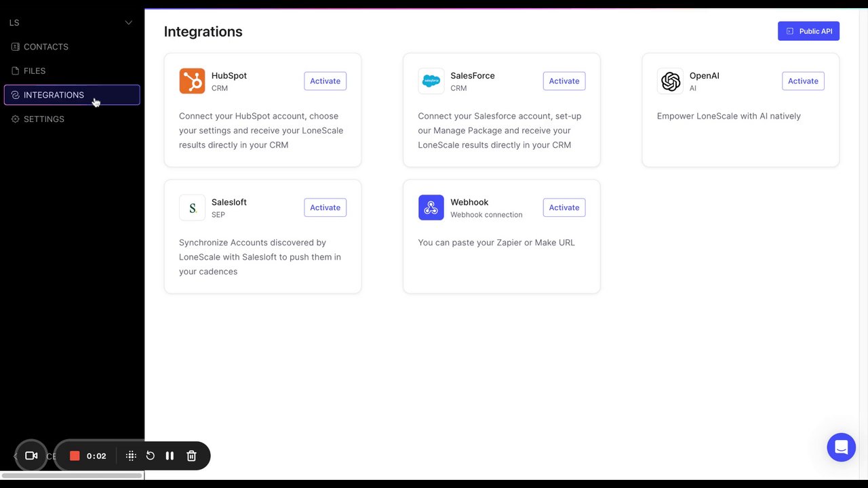Click the Files document icon
Screen dimensions: 868x488
click(x=16, y=70)
